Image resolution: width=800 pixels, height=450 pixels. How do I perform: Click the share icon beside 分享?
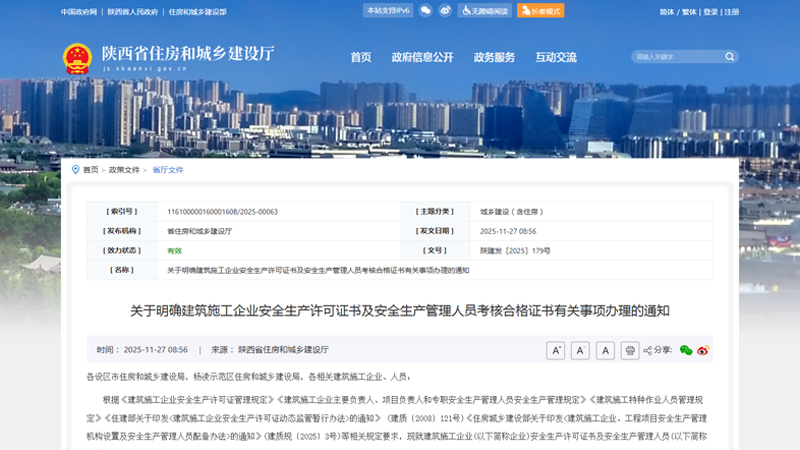(647, 351)
